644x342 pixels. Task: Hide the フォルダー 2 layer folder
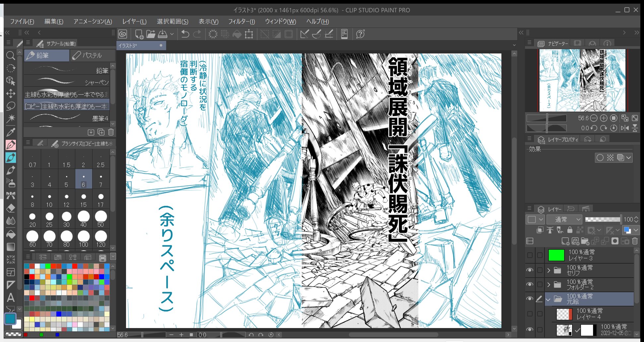pyautogui.click(x=530, y=284)
